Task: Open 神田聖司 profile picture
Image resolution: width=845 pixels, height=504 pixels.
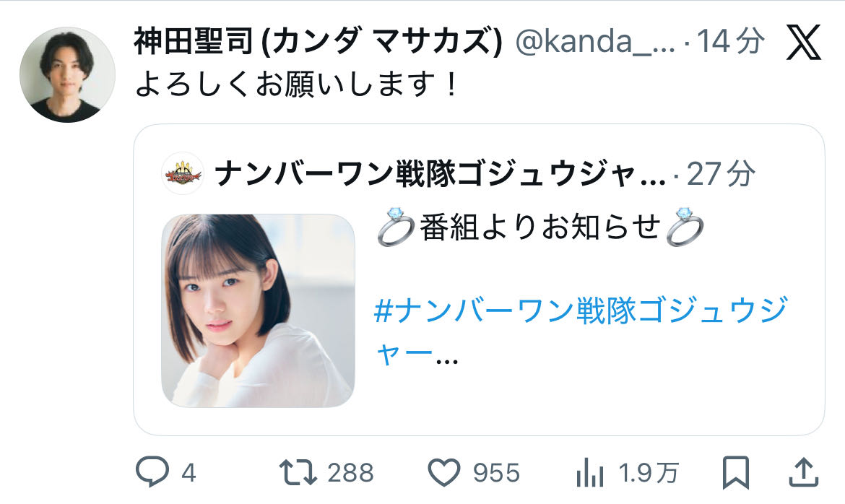Action: click(67, 74)
